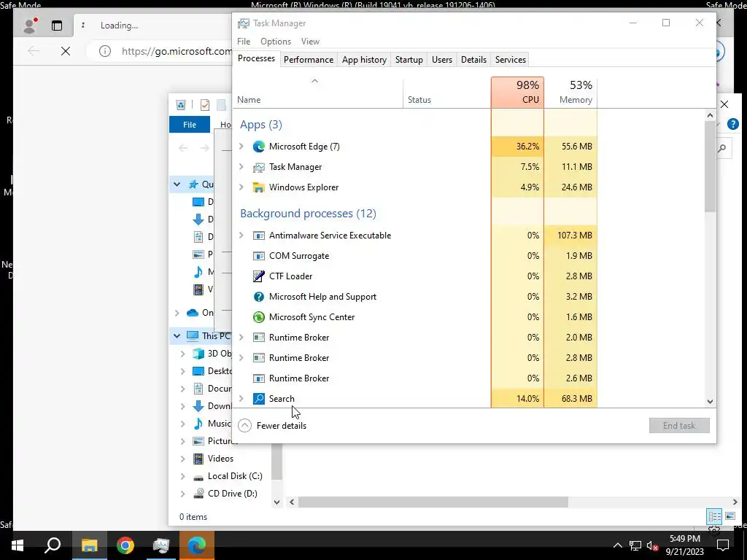Click the Antimalware Service Executable icon
Screen dimensions: 747x560
tap(259, 236)
